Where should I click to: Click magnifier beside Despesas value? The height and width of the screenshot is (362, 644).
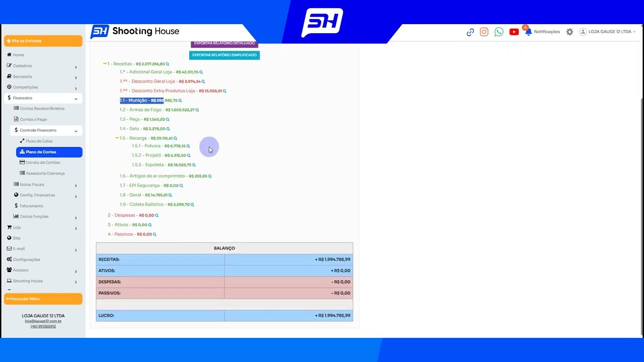click(x=156, y=215)
